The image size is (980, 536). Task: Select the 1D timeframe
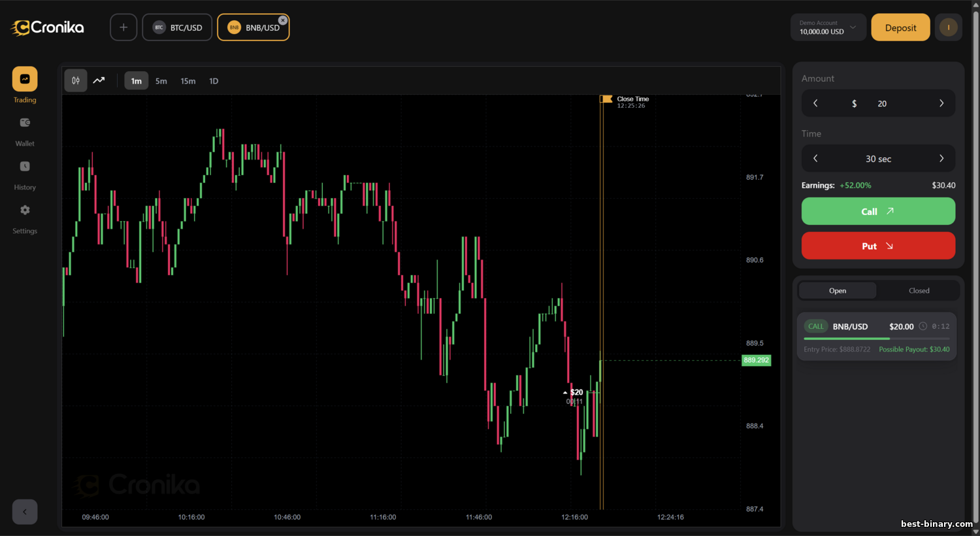214,81
